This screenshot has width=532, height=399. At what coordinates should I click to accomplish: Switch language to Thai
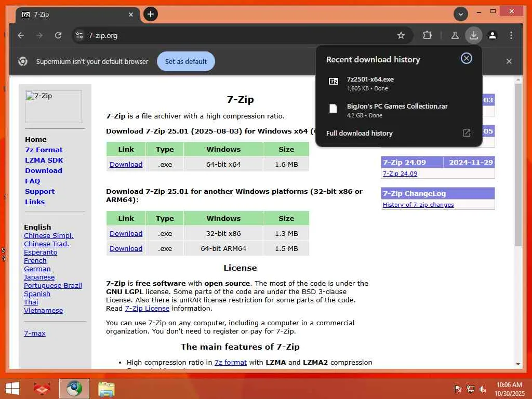(31, 302)
